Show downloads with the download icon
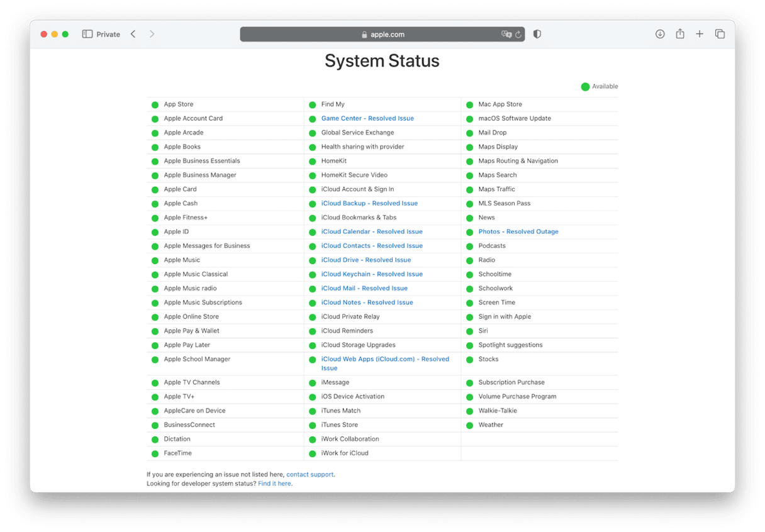 [660, 34]
